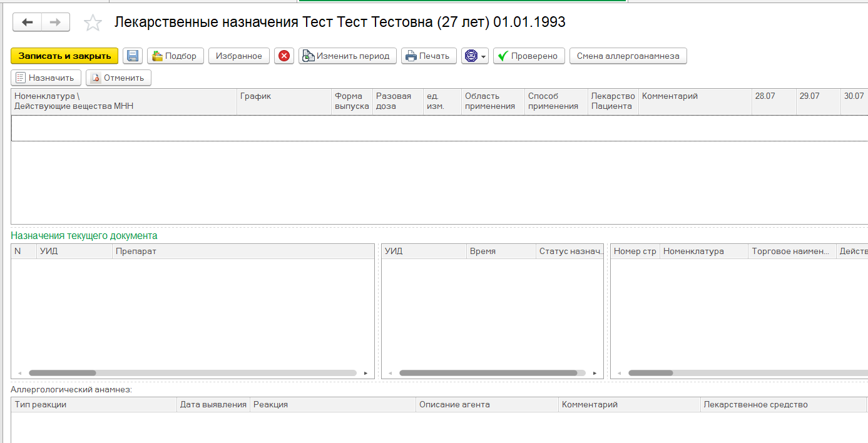Open the Избранное list
868x443 pixels.
pos(239,56)
